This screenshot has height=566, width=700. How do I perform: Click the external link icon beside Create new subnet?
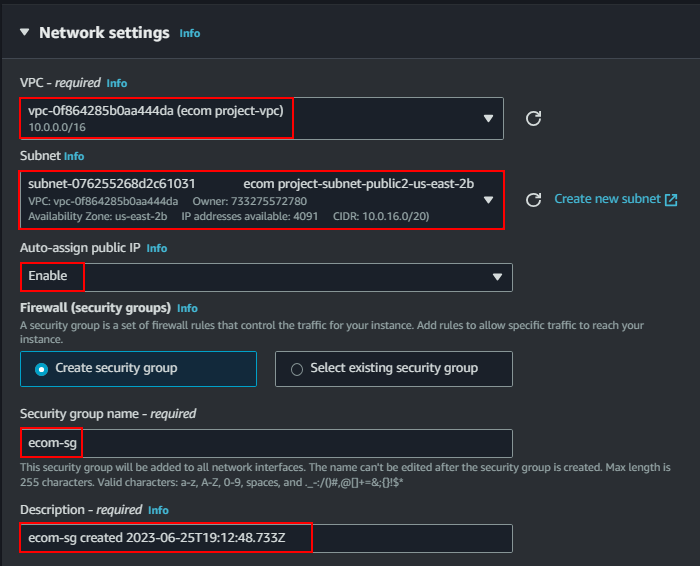[671, 200]
